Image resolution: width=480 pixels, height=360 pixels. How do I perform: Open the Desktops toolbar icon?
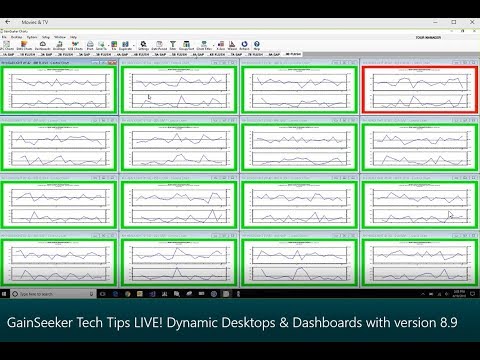tap(59, 46)
